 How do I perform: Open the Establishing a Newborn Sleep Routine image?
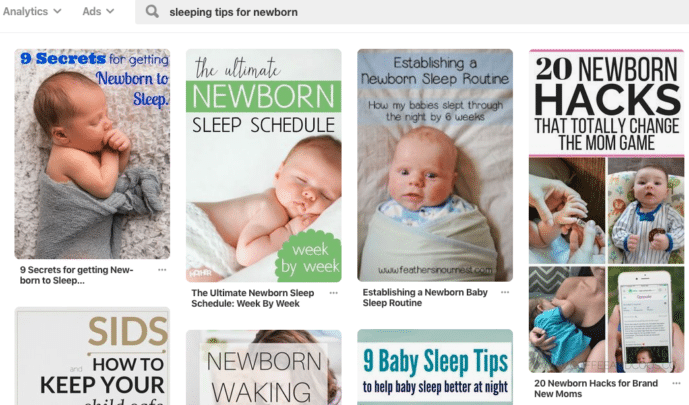435,165
